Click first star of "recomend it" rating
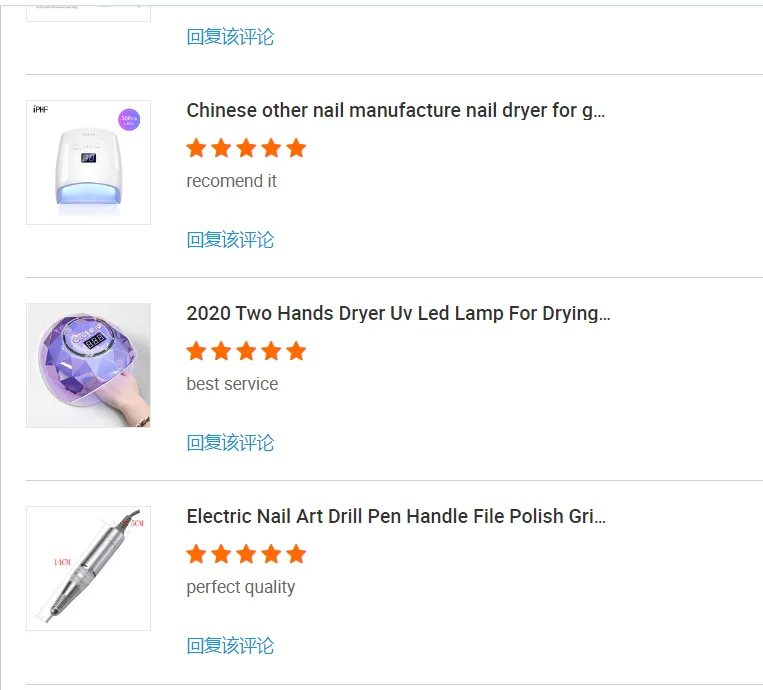The image size is (763, 690). pyautogui.click(x=196, y=148)
